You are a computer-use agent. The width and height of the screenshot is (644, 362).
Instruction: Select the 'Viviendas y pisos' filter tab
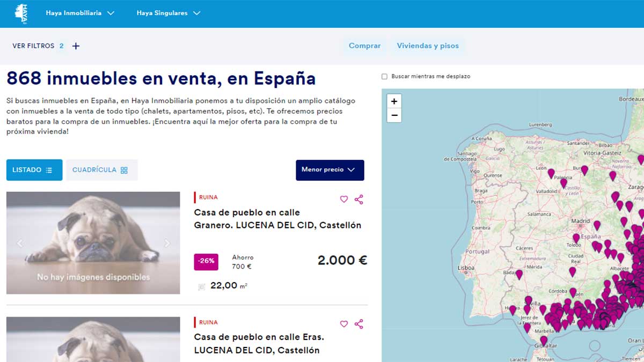[x=428, y=46]
